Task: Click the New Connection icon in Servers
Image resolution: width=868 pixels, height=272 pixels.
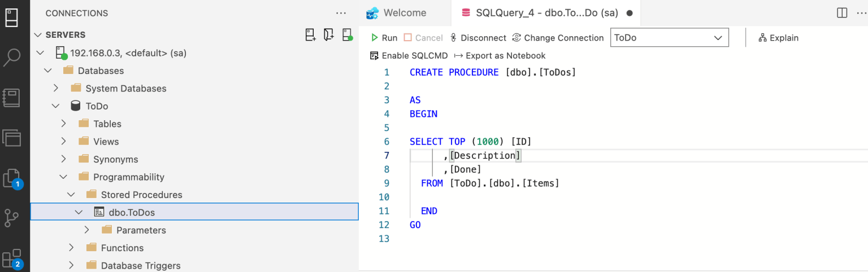Action: coord(310,35)
